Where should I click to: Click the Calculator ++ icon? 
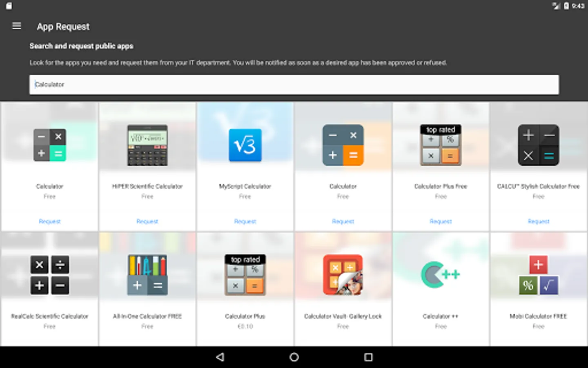pos(441,274)
